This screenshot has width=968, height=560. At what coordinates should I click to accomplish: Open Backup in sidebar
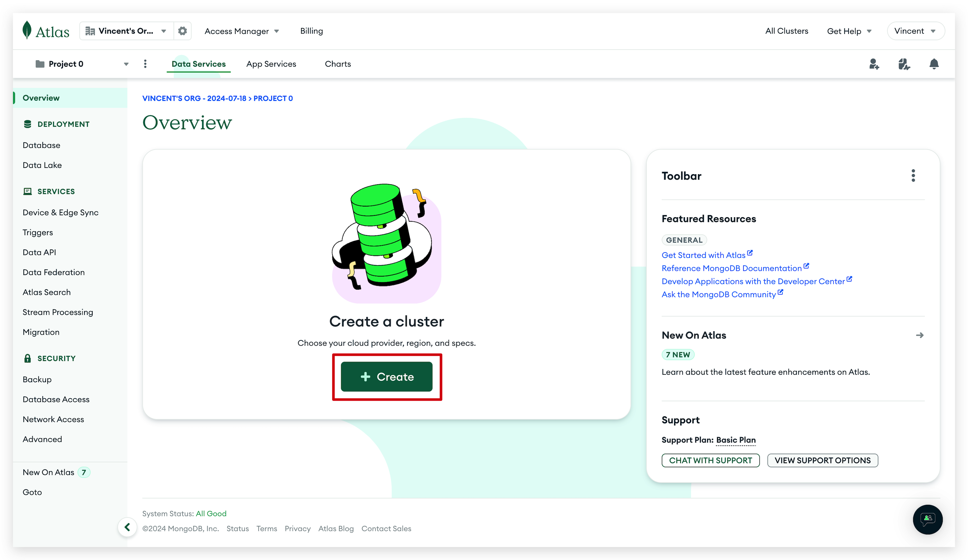coord(37,379)
